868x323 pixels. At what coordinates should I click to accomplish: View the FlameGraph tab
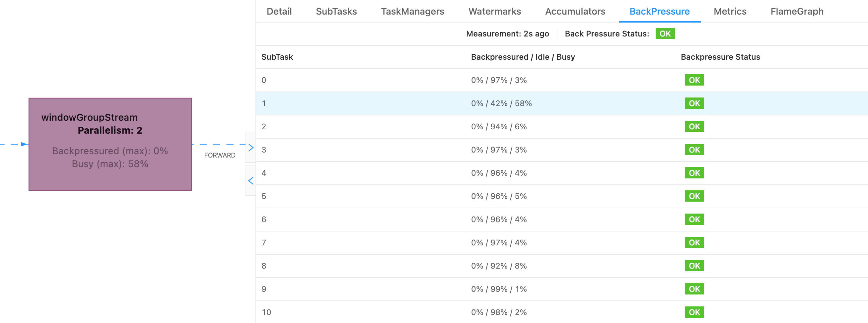797,12
